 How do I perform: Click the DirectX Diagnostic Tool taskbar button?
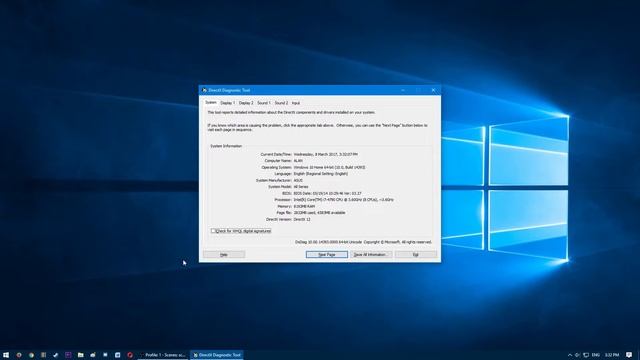(x=217, y=355)
